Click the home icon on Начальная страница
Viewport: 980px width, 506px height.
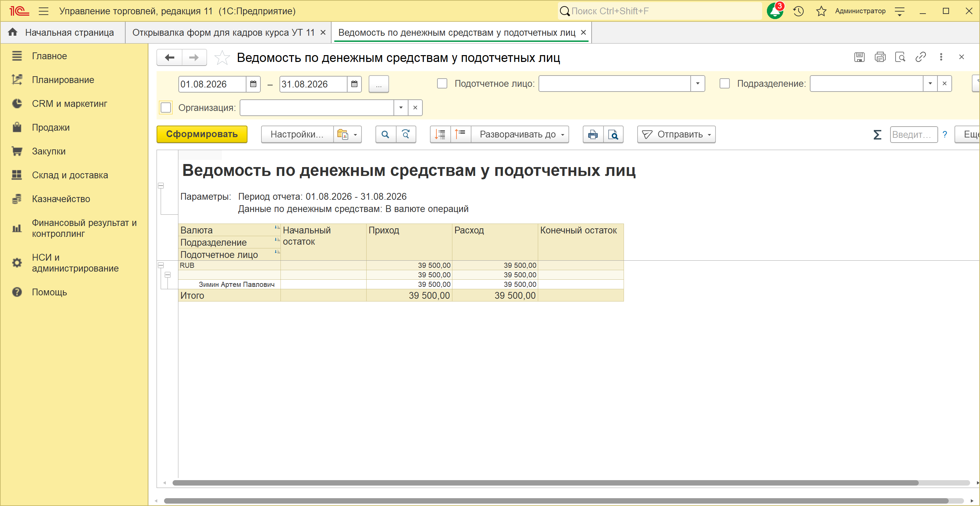point(13,32)
